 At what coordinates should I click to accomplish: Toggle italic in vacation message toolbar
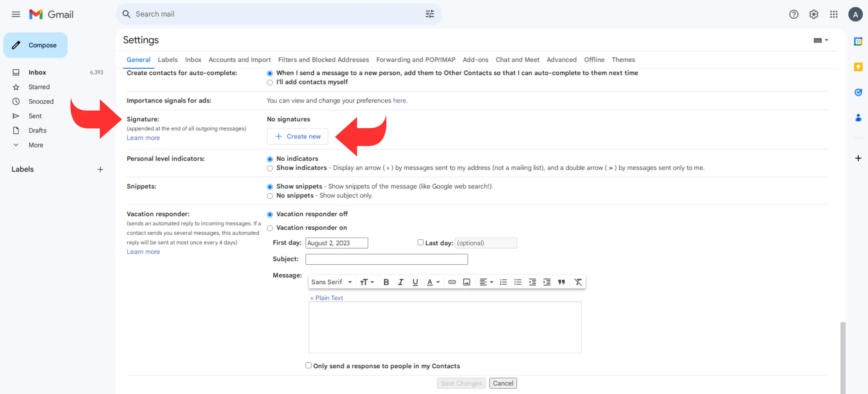(x=400, y=282)
